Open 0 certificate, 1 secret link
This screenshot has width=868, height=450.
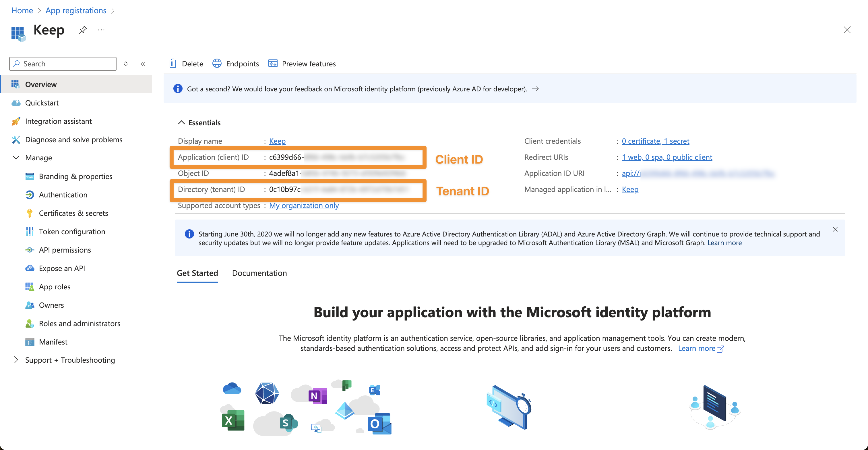click(x=655, y=141)
